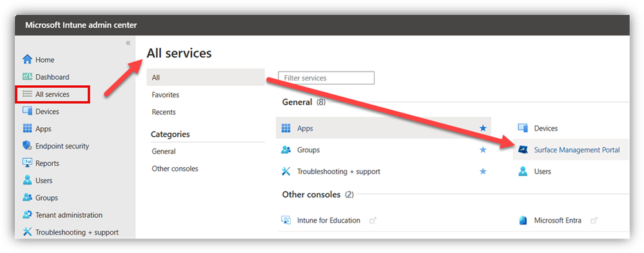Click the General (8) section header
Viewport: 644px width, 253px height.
click(304, 102)
